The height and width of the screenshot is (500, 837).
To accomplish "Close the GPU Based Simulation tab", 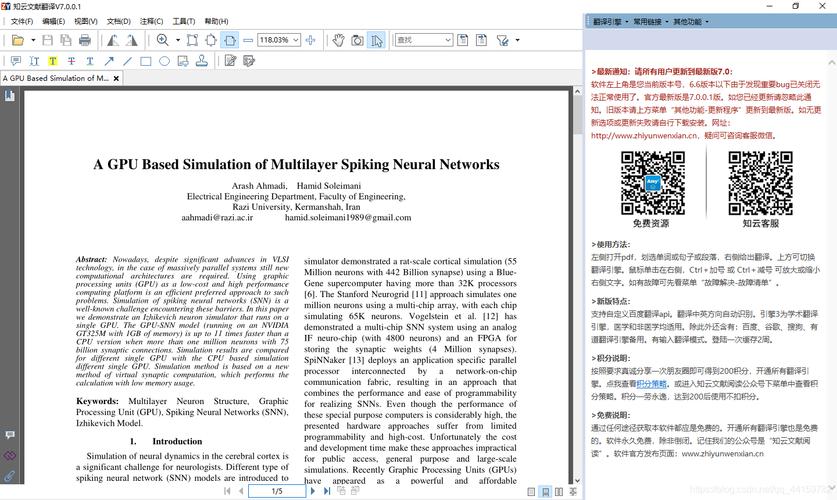I will click(x=116, y=78).
